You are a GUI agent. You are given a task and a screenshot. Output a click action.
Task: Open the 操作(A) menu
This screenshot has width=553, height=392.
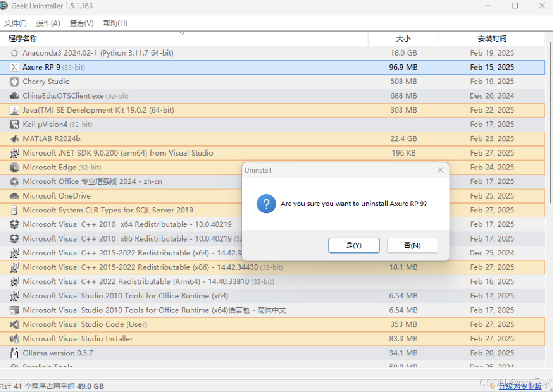[48, 23]
